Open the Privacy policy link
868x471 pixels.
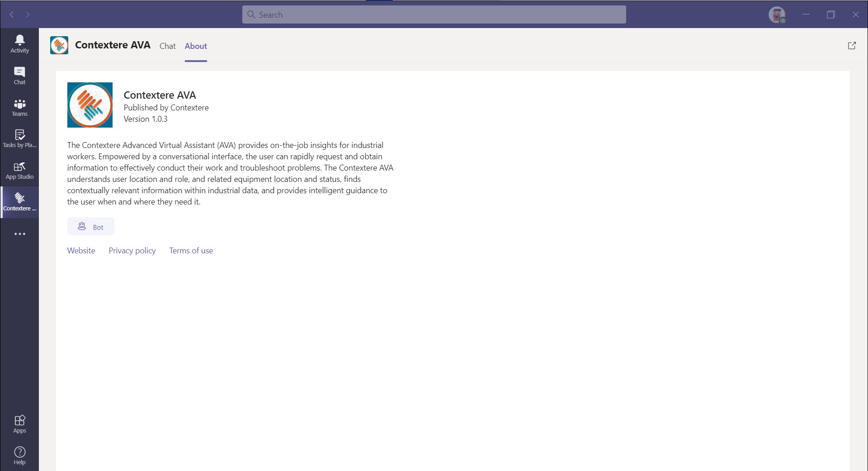[132, 250]
